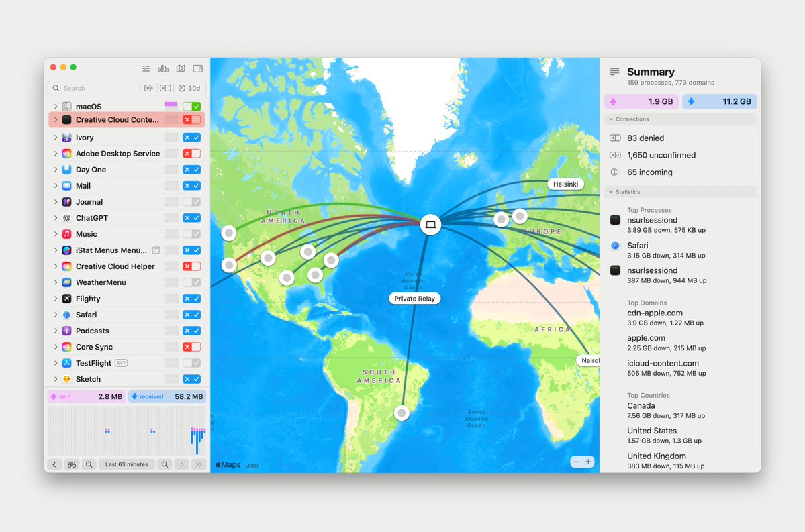Click the 11.2 GB downloaded total

pos(720,101)
